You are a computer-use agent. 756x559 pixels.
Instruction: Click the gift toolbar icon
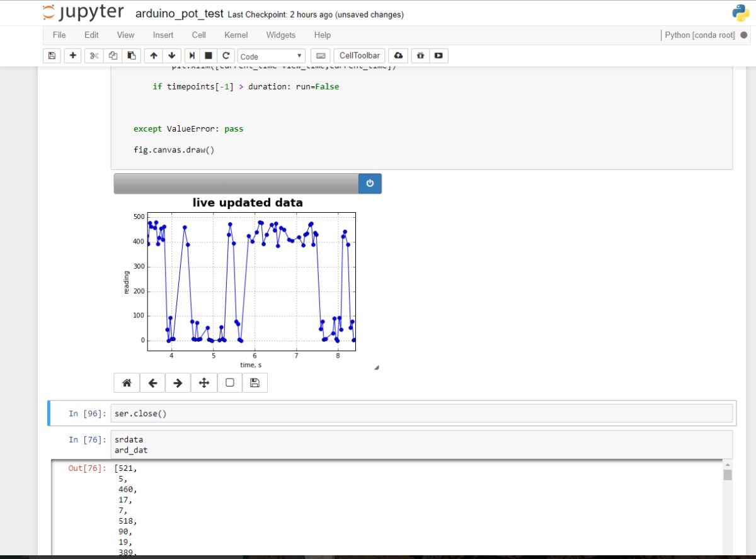420,55
